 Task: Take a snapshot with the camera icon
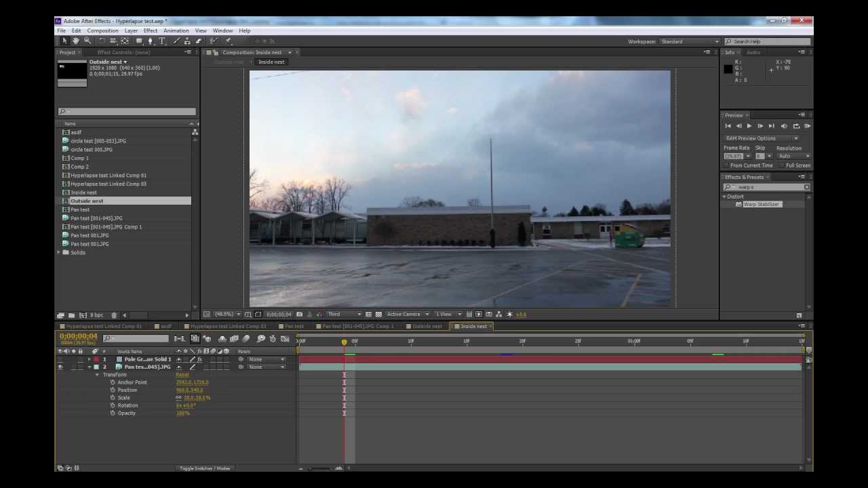pos(299,314)
